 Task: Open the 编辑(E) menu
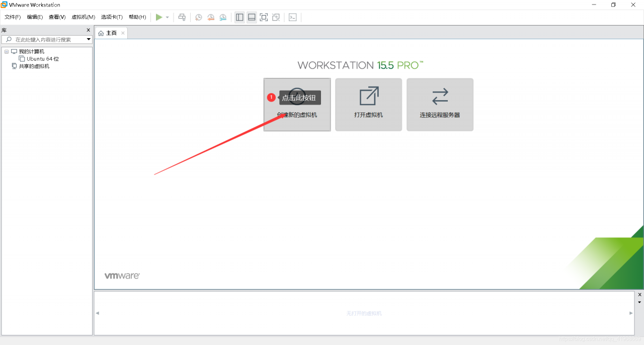coord(35,17)
